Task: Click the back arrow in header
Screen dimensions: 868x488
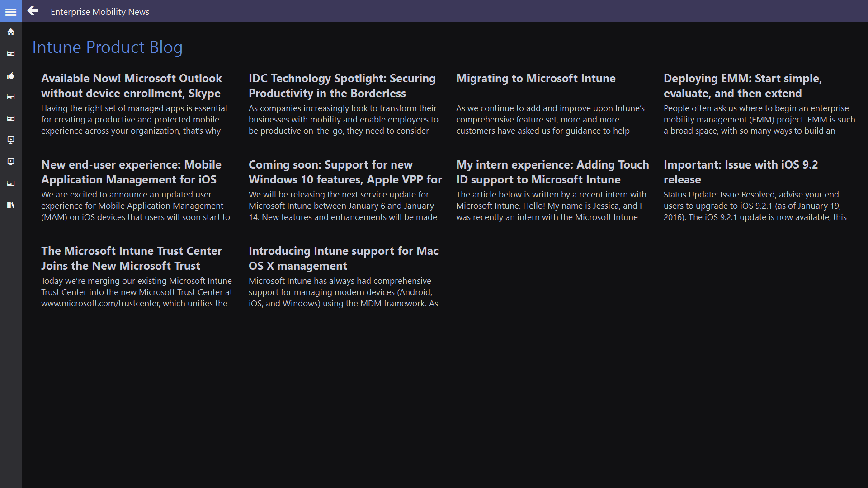Action: tap(33, 11)
